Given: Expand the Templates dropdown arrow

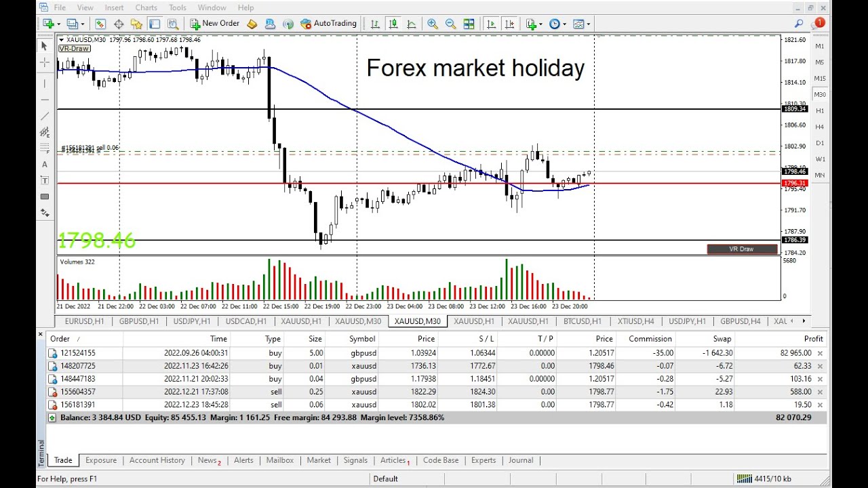Looking at the screenshot, I should pos(589,24).
